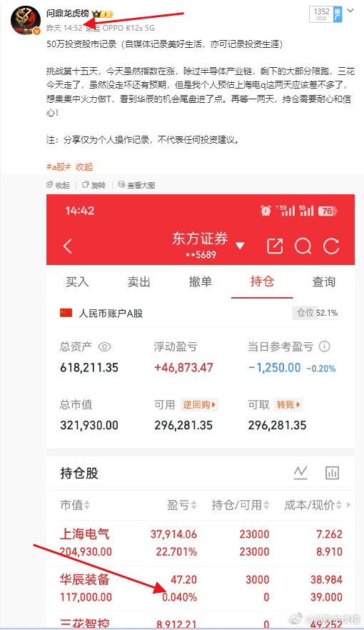
Task: Click the 321,930.00 total market value
Action: [x=89, y=425]
